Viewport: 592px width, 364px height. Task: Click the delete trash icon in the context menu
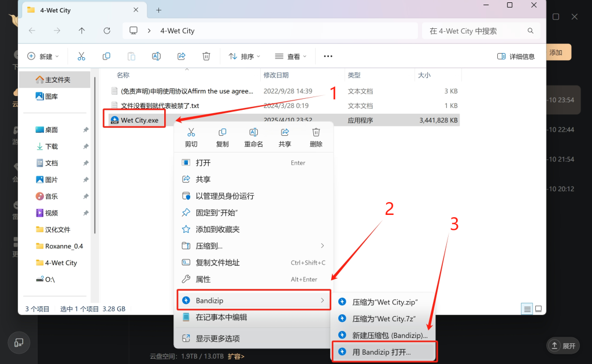click(316, 133)
